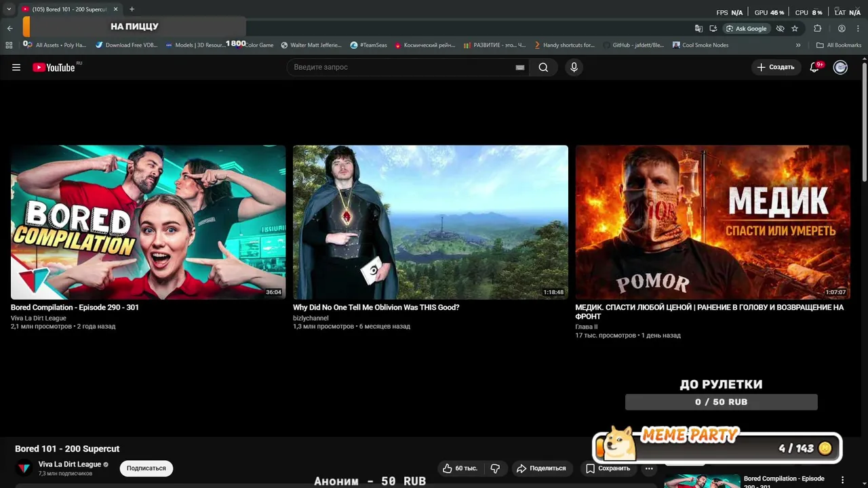The width and height of the screenshot is (868, 488).
Task: Open the YouTube guide hamburger menu
Action: point(16,67)
